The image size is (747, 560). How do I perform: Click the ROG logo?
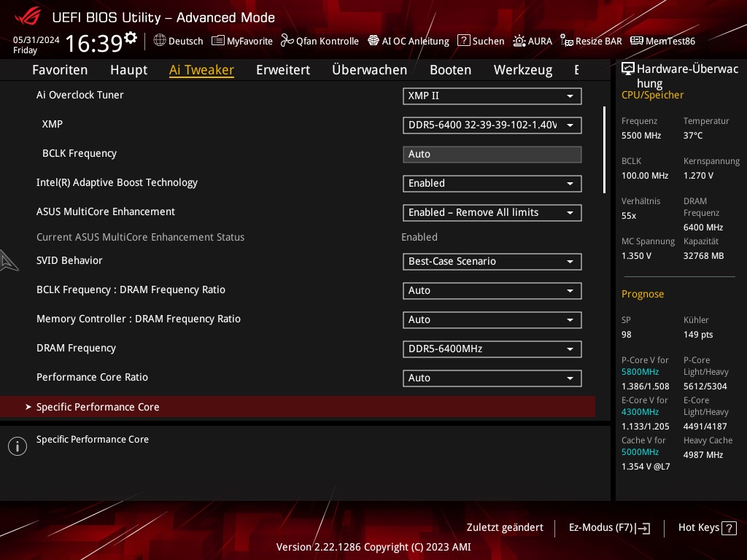coord(28,17)
